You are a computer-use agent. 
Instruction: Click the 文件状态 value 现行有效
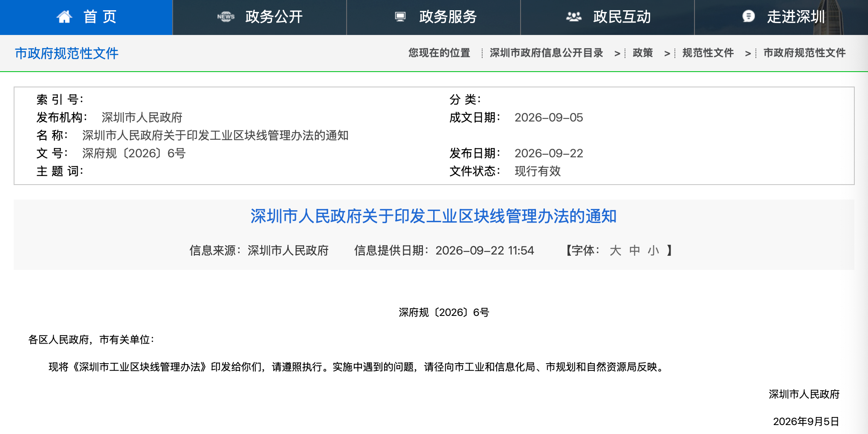(x=538, y=171)
